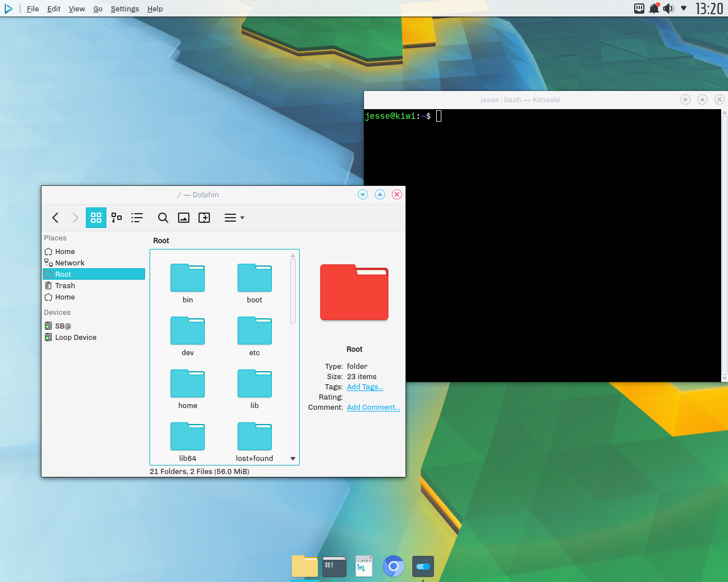Toggle split view in Dolphin

(x=204, y=218)
